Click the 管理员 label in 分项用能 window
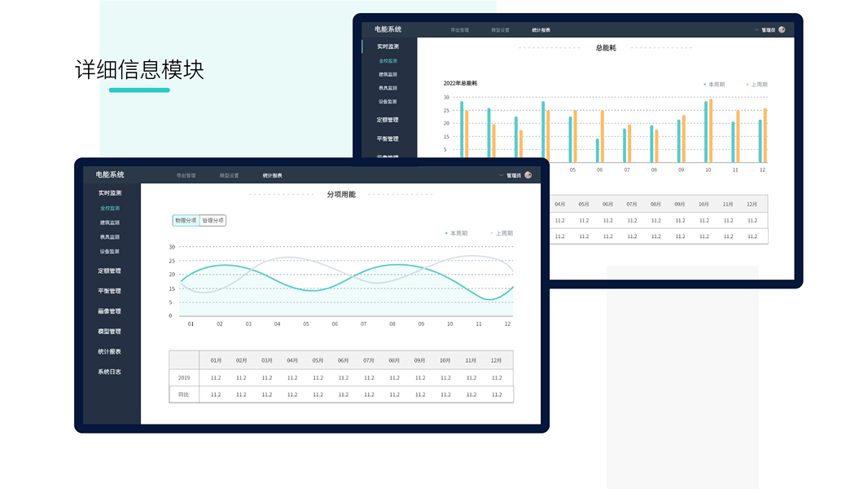The height and width of the screenshot is (489, 868). 514,175
